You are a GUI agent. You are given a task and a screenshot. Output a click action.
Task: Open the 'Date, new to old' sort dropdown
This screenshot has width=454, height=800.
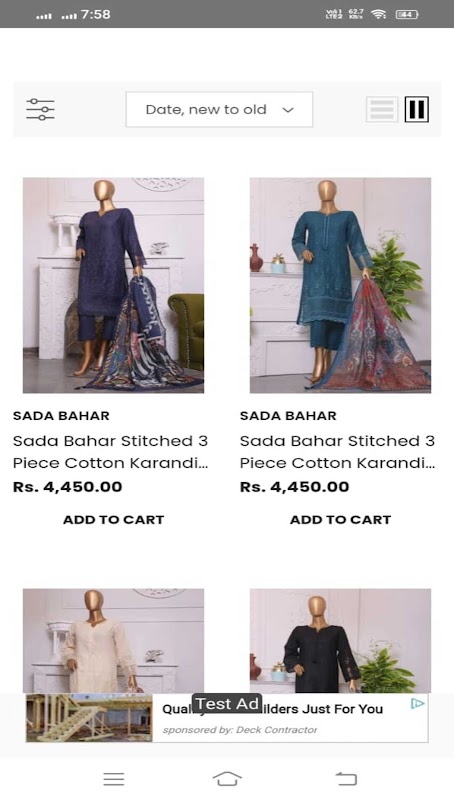pyautogui.click(x=219, y=109)
